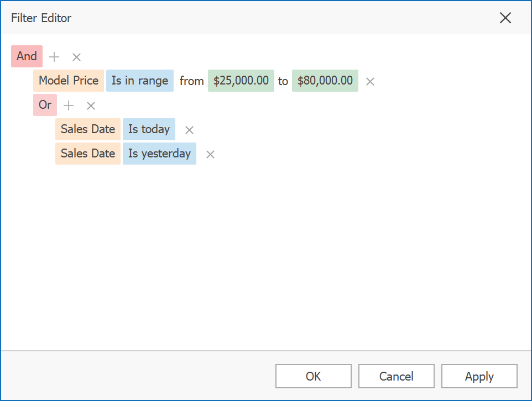Delete the 'Is today' condition row

coord(189,130)
